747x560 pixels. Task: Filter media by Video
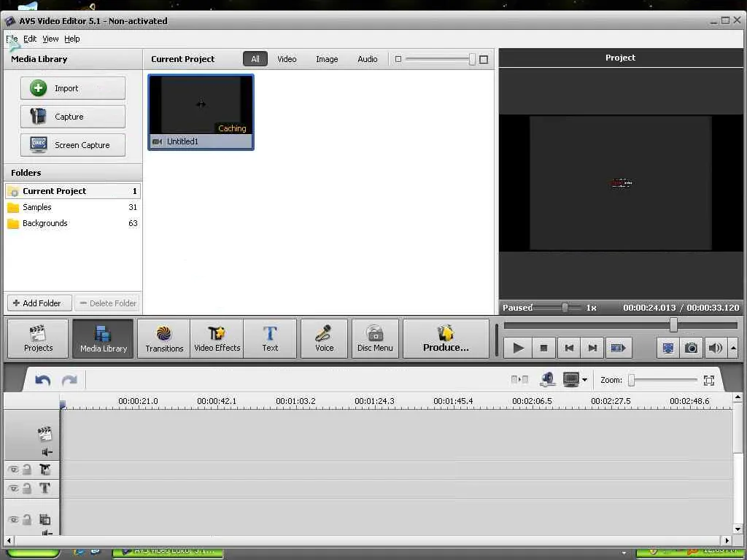click(287, 59)
